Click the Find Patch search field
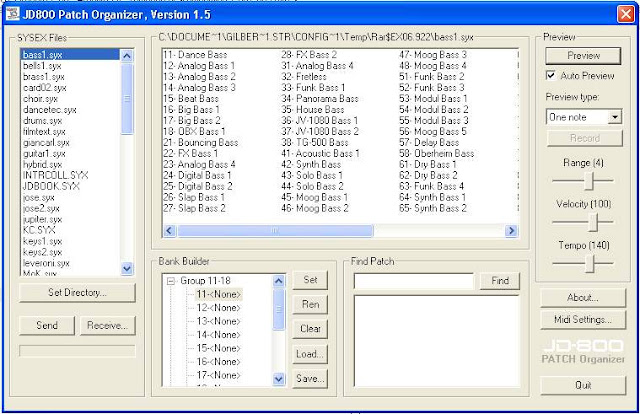 click(413, 281)
